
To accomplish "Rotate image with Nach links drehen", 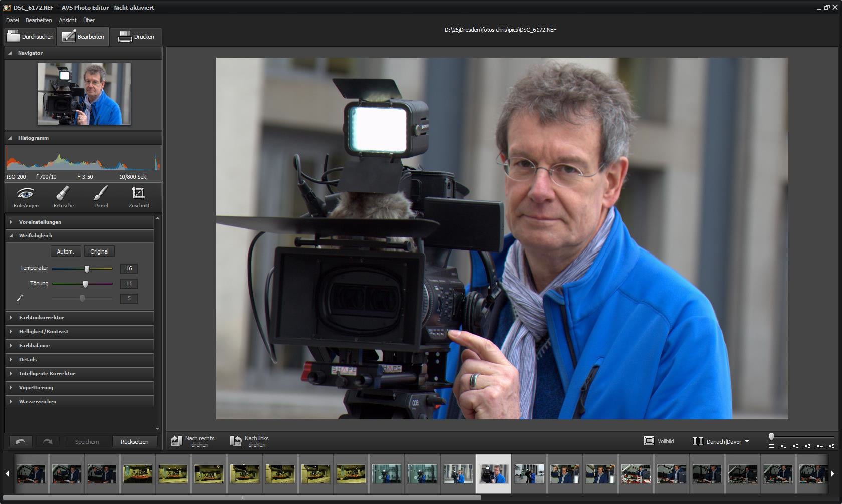I will [x=250, y=441].
